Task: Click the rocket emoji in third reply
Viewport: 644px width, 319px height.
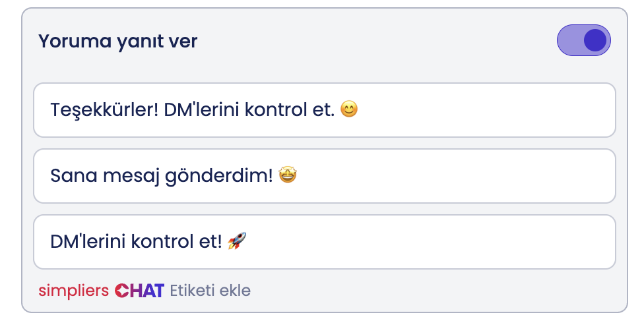Action: coord(236,241)
